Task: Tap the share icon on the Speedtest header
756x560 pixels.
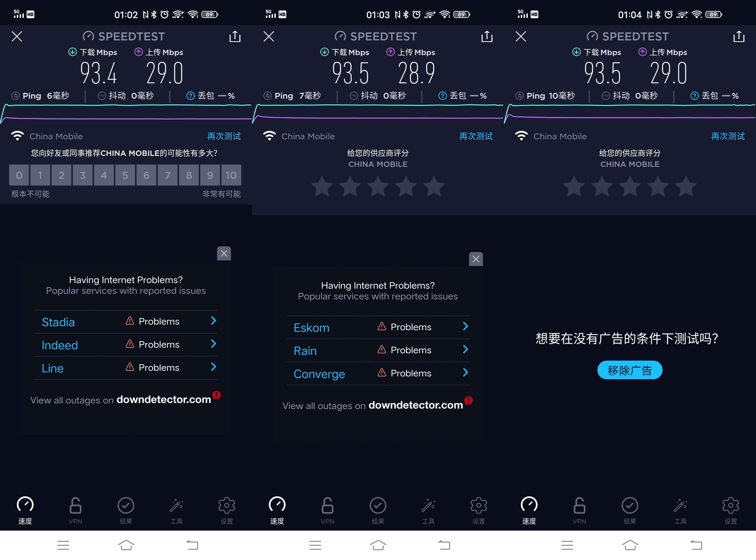Action: click(235, 36)
